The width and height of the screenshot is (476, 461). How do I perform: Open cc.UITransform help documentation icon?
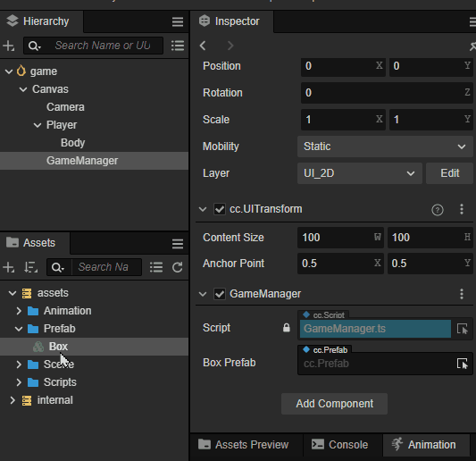click(x=438, y=210)
